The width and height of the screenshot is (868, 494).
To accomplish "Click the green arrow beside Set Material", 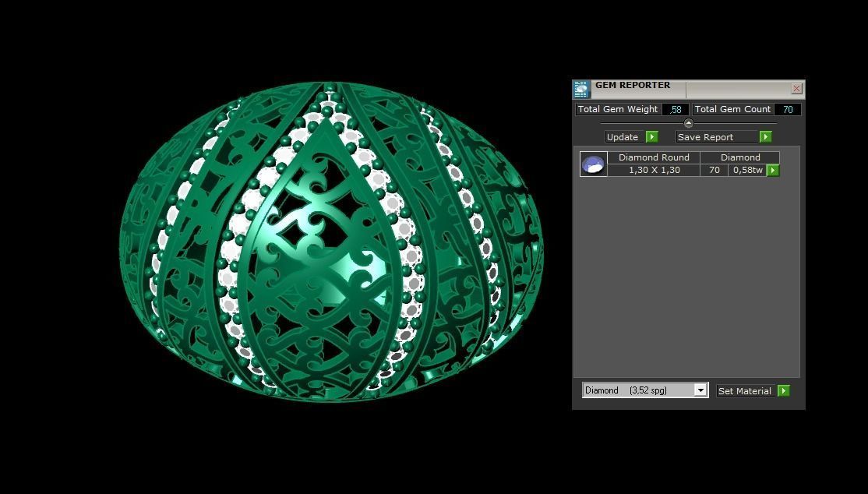I will click(x=784, y=391).
